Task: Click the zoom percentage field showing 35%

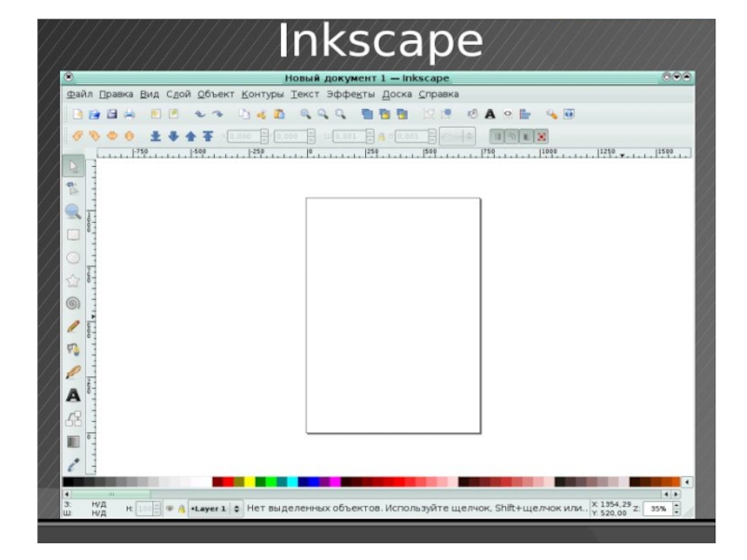Action: [x=658, y=509]
